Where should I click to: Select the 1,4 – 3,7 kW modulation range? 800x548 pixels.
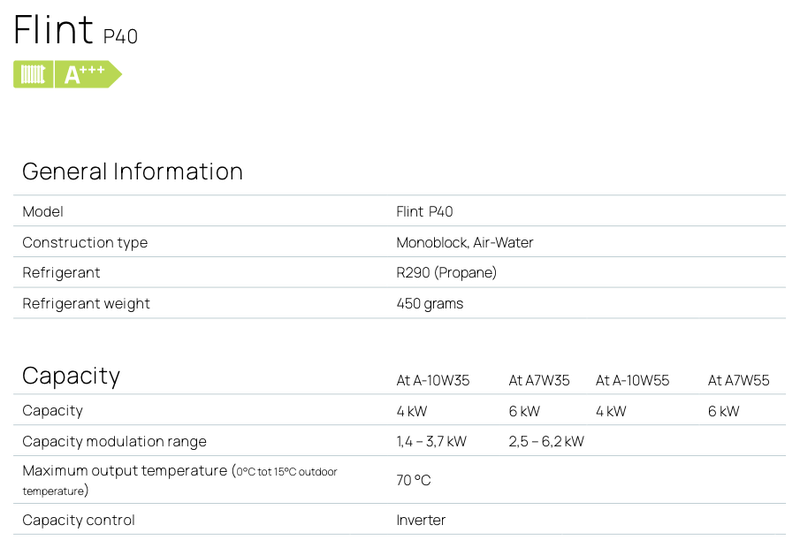pos(431,442)
